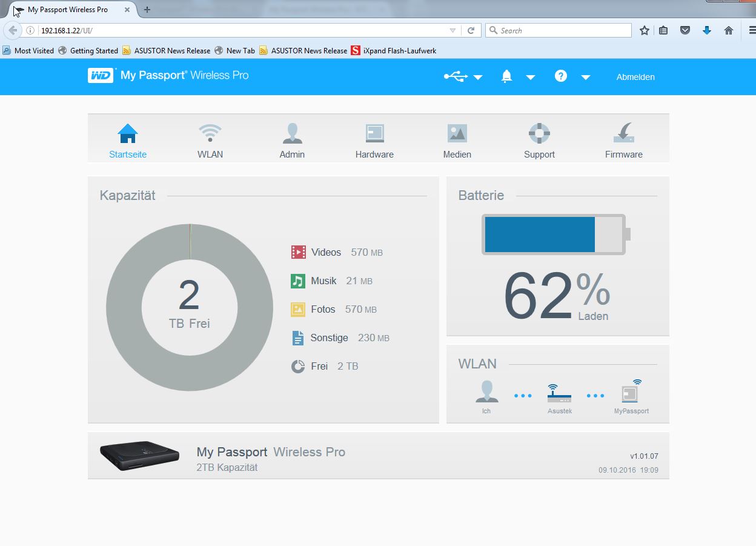Click the help question mark icon

pyautogui.click(x=561, y=76)
